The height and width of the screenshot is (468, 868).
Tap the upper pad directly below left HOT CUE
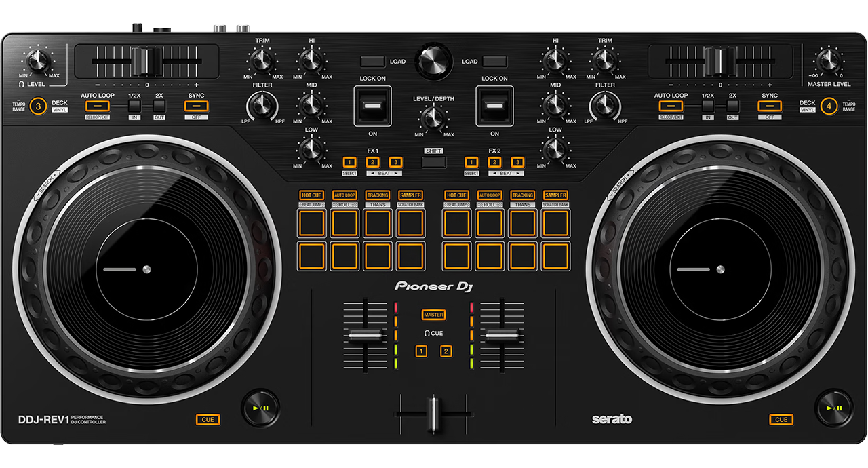[311, 223]
